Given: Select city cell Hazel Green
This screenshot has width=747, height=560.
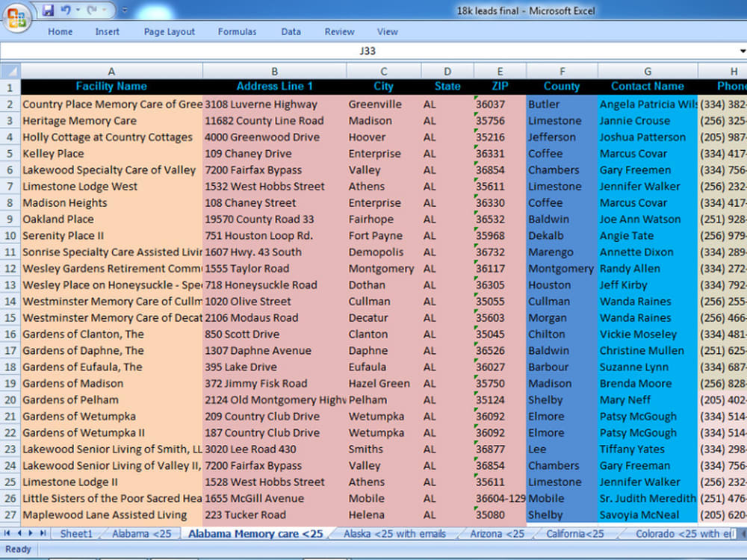Looking at the screenshot, I should 383,384.
